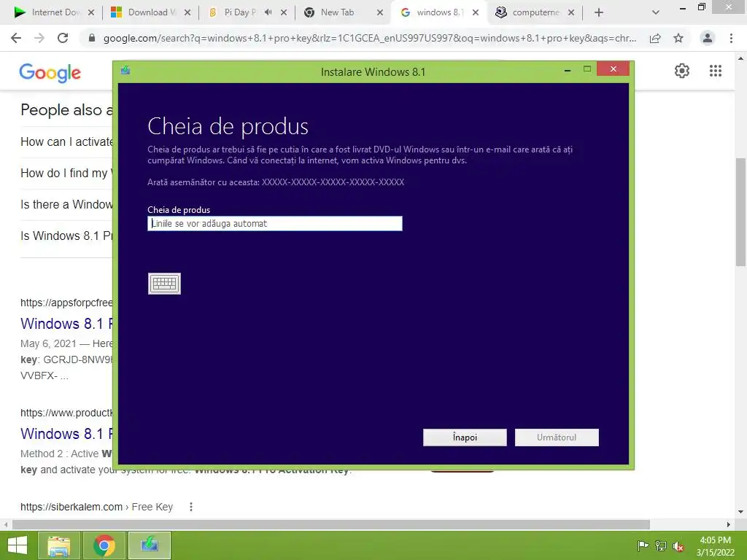Screen dimensions: 747x560
Task: Switch to the Pi Day tab
Action: click(x=239, y=12)
